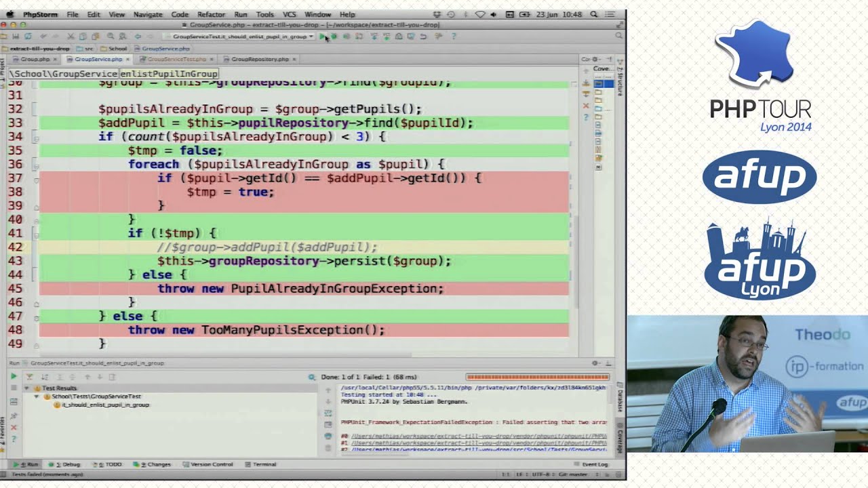
Task: Open the run configuration dropdown GroupServiceTest
Action: point(241,37)
